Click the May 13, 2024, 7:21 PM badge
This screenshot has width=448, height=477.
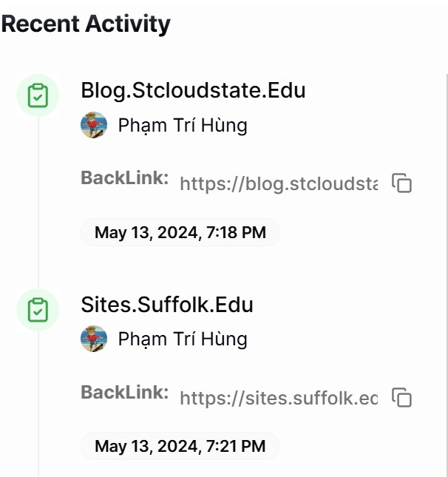(x=180, y=446)
